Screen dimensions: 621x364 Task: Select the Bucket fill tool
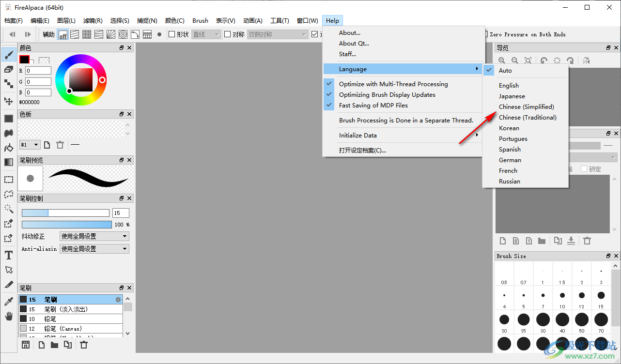coord(9,148)
